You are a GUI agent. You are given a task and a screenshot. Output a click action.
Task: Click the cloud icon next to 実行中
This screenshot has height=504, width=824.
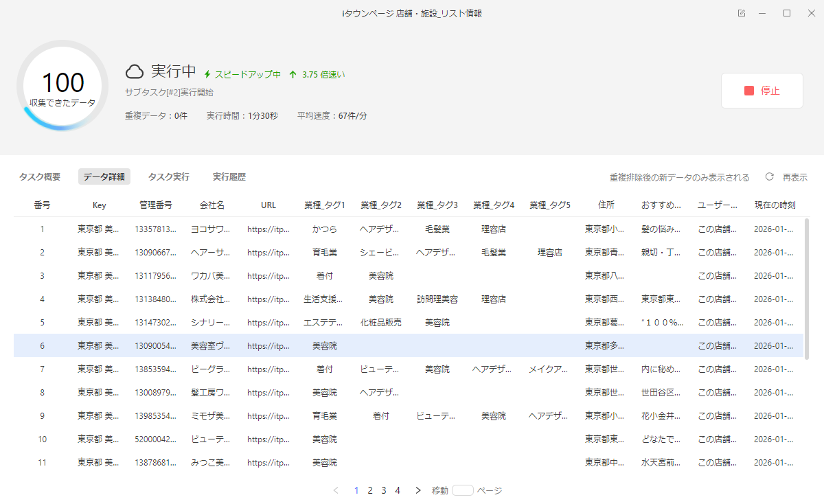coord(135,71)
